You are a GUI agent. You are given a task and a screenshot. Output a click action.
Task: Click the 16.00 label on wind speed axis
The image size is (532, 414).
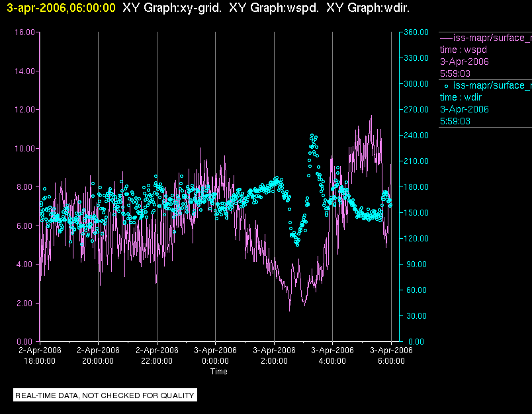tap(24, 32)
